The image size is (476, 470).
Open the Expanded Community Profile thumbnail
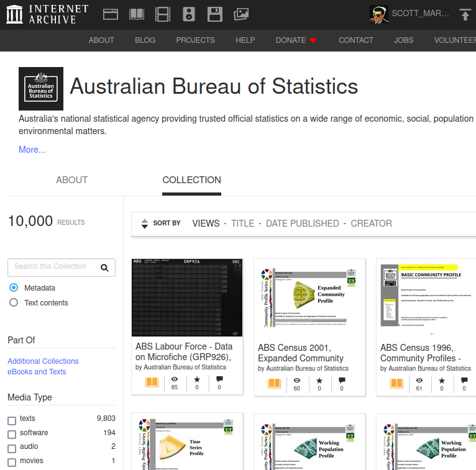tap(309, 299)
